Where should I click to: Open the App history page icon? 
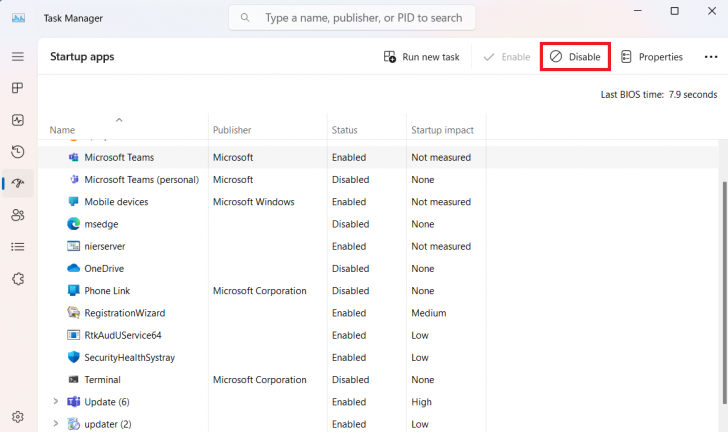click(18, 151)
